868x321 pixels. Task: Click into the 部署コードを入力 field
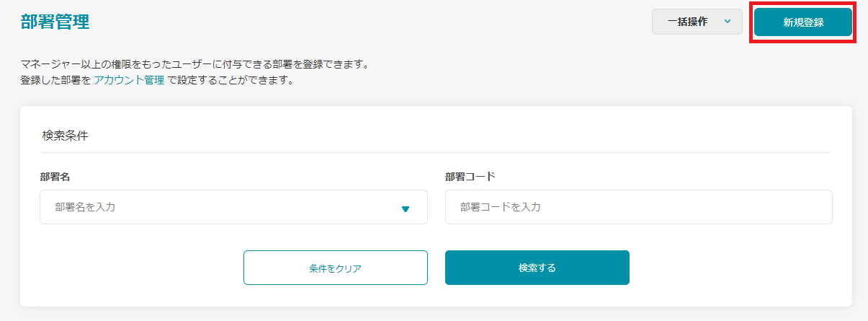click(638, 208)
